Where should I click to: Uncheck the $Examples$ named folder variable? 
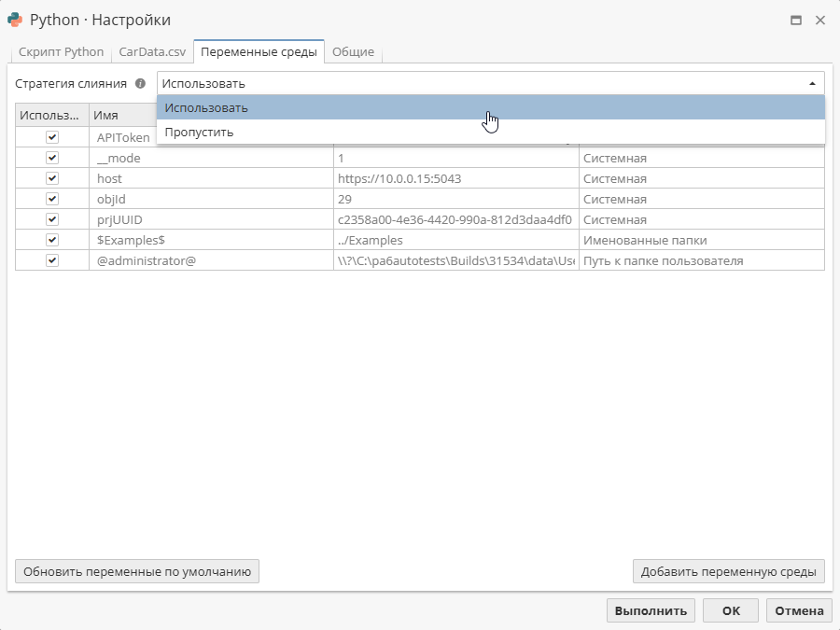(x=51, y=240)
